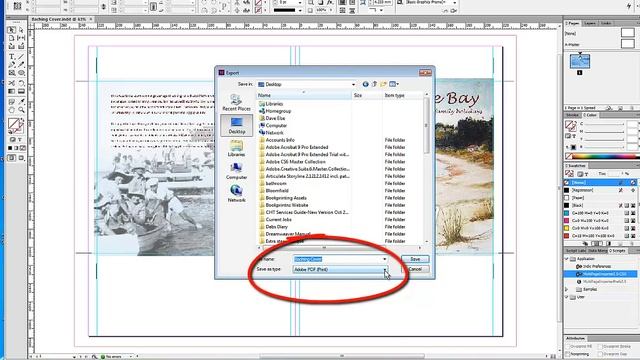This screenshot has height=360, width=640.
Task: Select the Direct Selection tool
Action: coord(21,30)
